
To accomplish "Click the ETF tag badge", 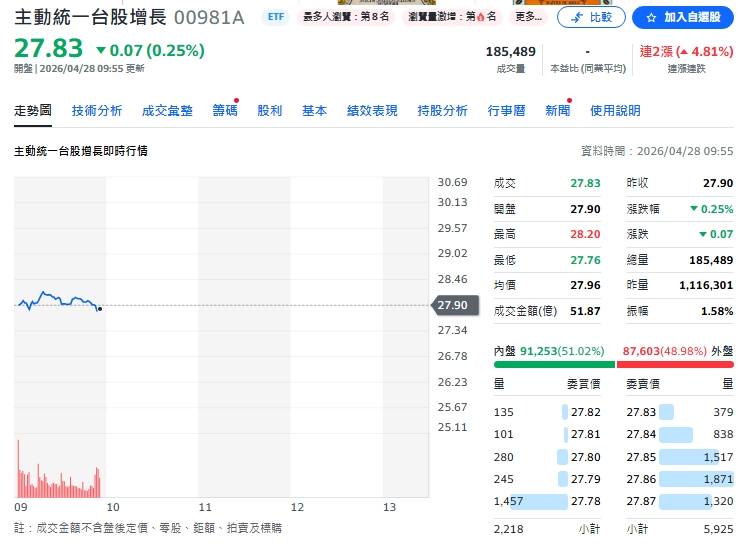I will [274, 18].
